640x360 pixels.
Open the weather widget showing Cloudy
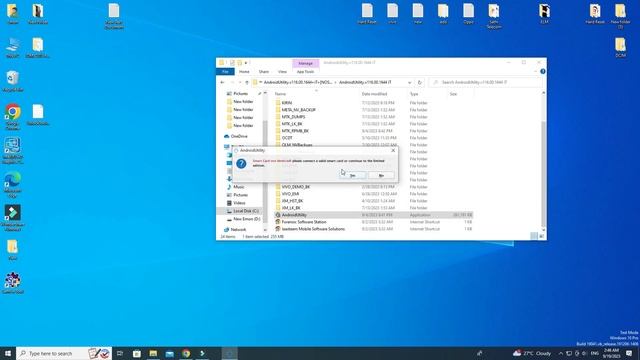(532, 353)
